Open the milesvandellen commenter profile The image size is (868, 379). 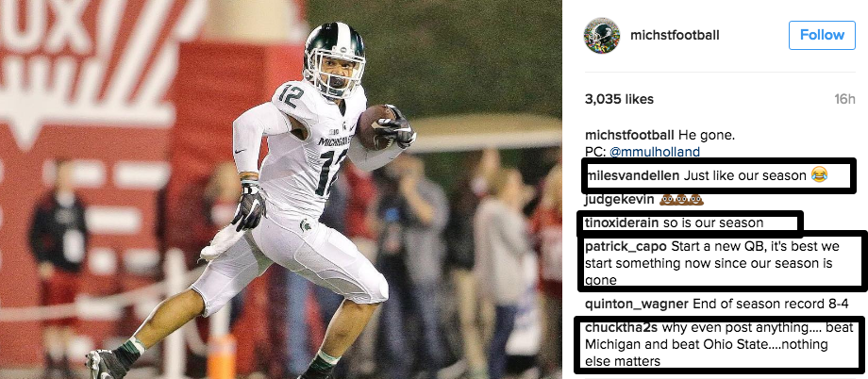(631, 176)
